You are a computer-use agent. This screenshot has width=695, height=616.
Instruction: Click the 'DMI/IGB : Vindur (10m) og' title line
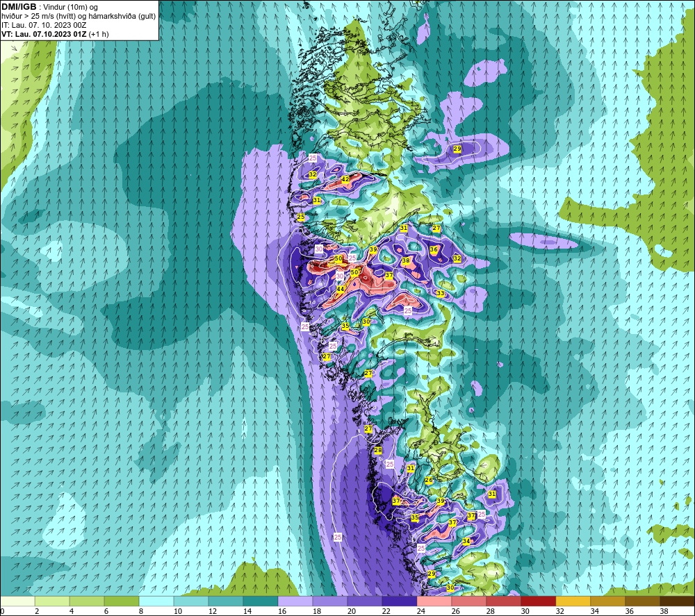[x=49, y=7]
